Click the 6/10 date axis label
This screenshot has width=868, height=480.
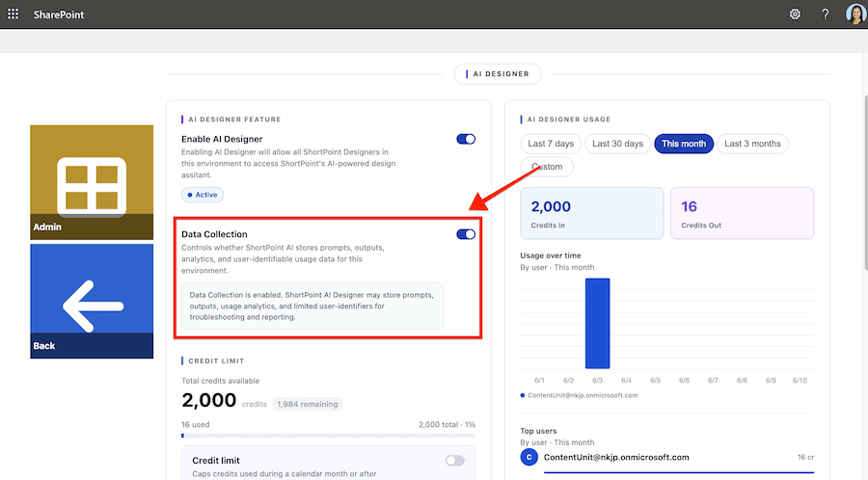coord(800,381)
